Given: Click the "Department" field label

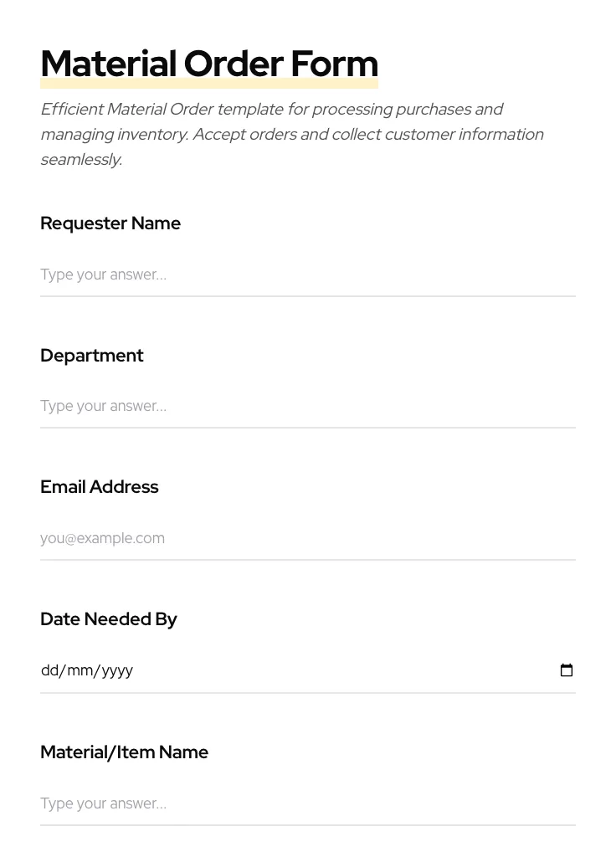Looking at the screenshot, I should click(x=92, y=356).
